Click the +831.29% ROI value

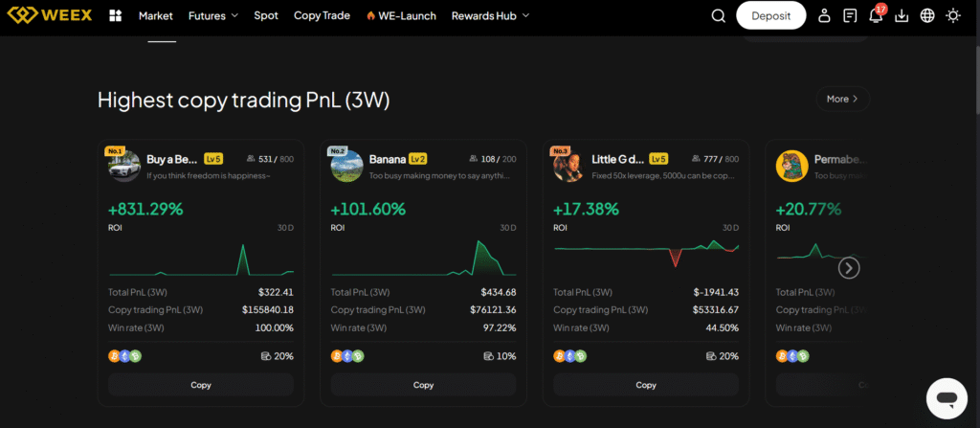click(x=145, y=209)
